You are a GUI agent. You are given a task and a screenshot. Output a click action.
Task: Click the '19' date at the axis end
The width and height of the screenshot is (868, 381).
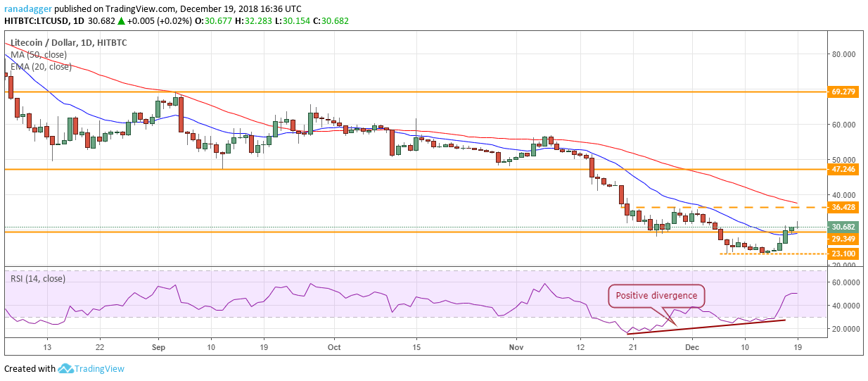798,347
